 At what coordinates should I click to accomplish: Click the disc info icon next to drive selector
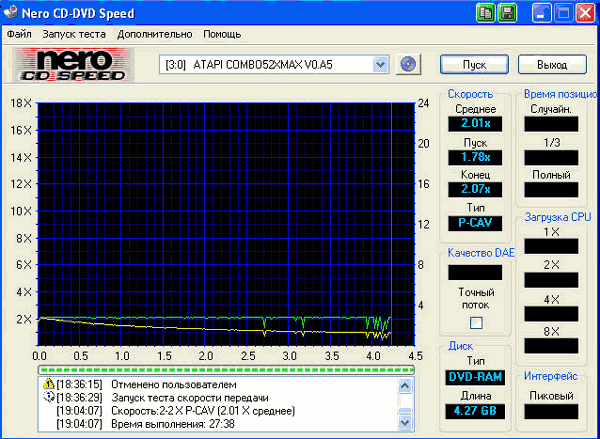(408, 64)
